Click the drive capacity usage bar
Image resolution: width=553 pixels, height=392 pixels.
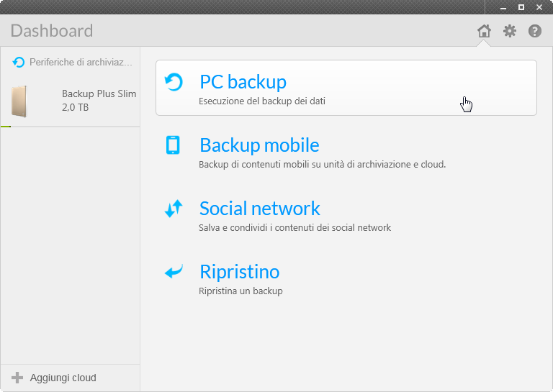coord(70,127)
